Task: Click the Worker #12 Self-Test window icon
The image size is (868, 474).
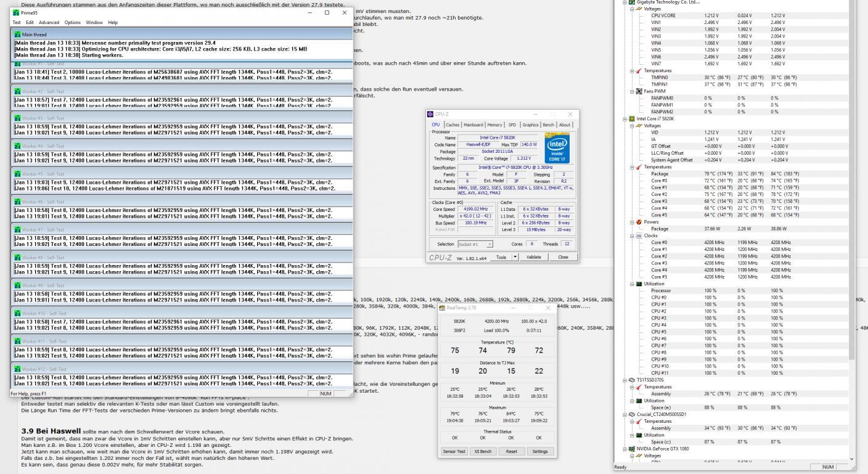Action: (x=18, y=369)
